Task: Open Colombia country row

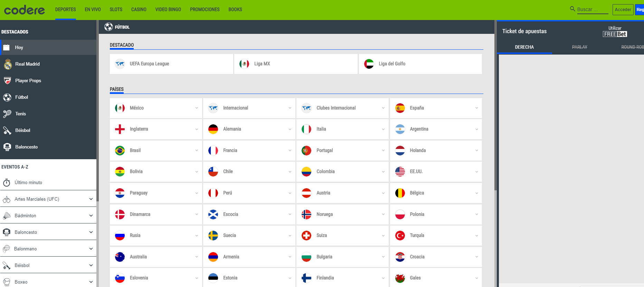Action: pyautogui.click(x=342, y=172)
